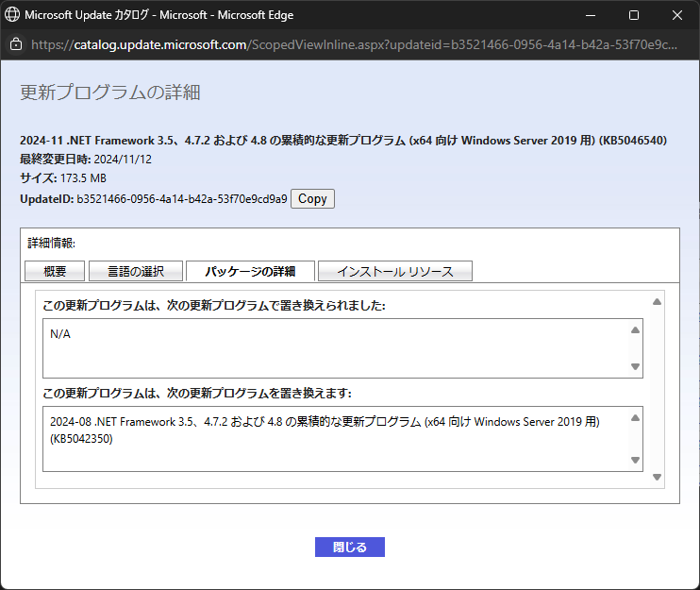
Task: Switch to the 概要 tab
Action: (x=55, y=271)
